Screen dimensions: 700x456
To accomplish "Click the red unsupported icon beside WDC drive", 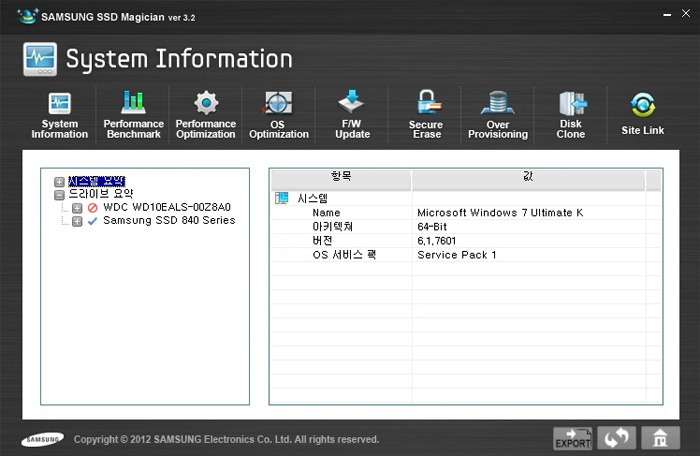I will [92, 208].
